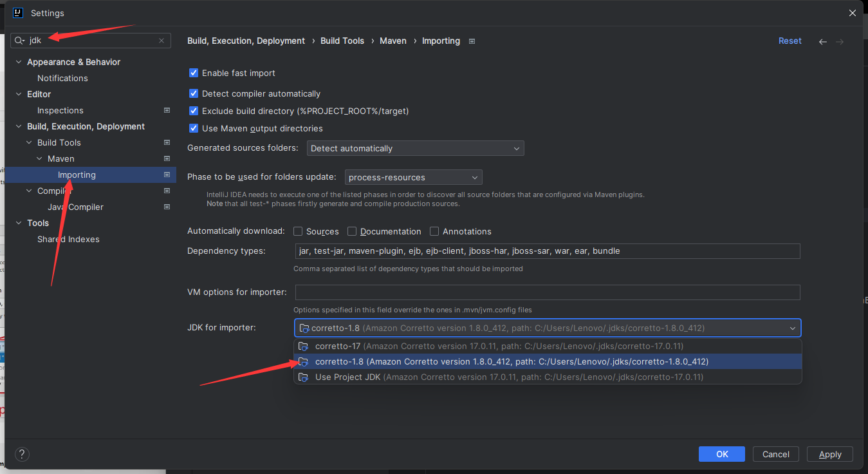Click the OK button
The width and height of the screenshot is (868, 474).
[722, 454]
